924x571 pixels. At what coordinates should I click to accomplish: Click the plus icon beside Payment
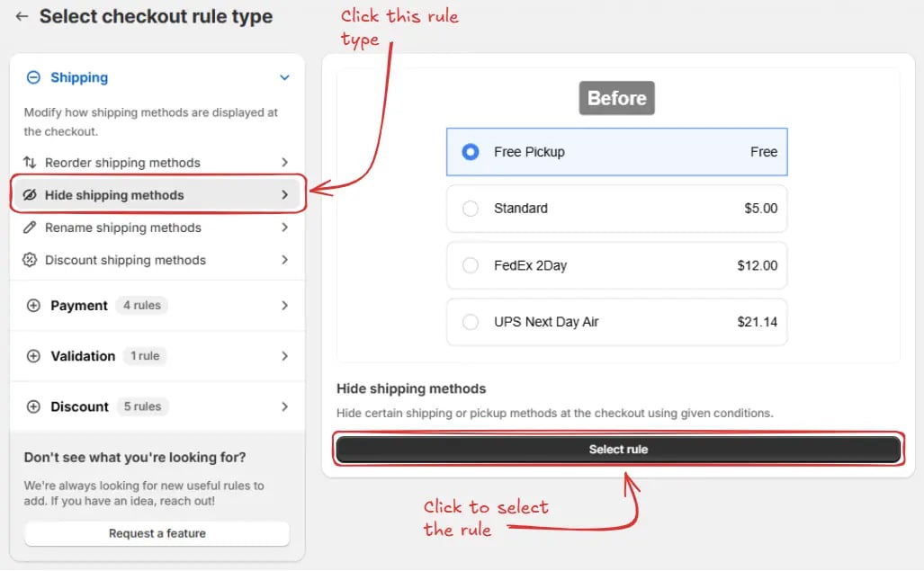(x=33, y=306)
